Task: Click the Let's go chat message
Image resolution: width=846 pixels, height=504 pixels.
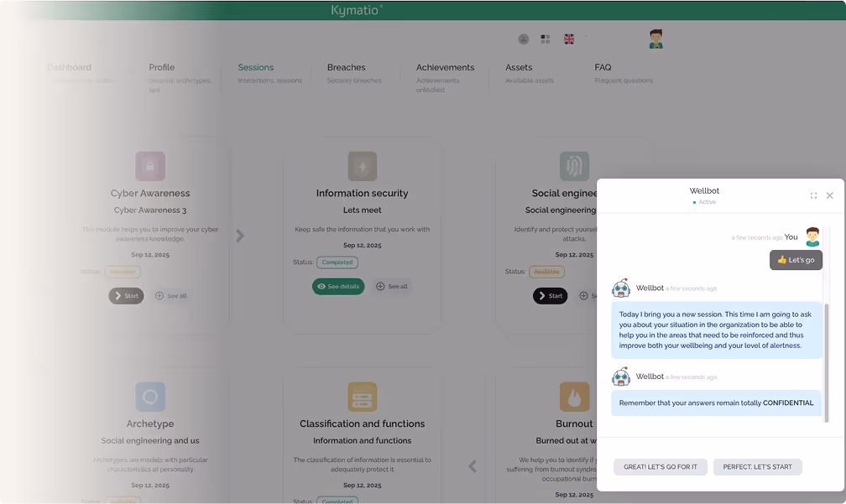Action: (796, 260)
